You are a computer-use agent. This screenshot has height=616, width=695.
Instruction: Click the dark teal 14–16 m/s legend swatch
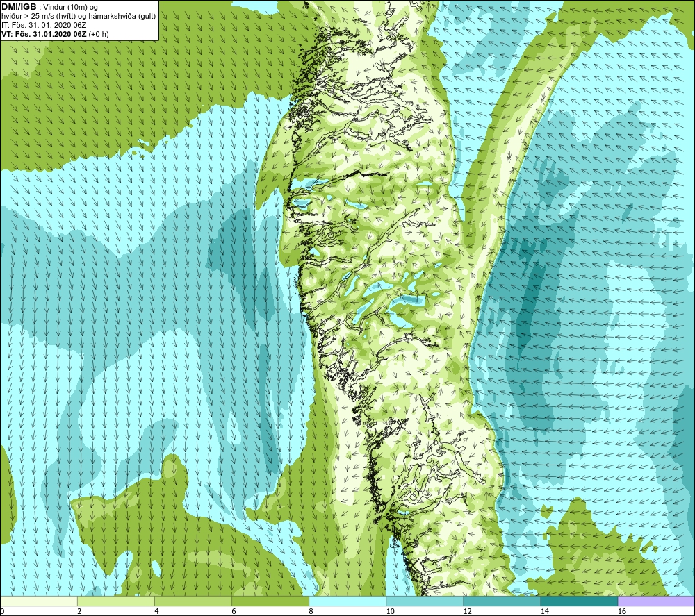[x=579, y=601]
